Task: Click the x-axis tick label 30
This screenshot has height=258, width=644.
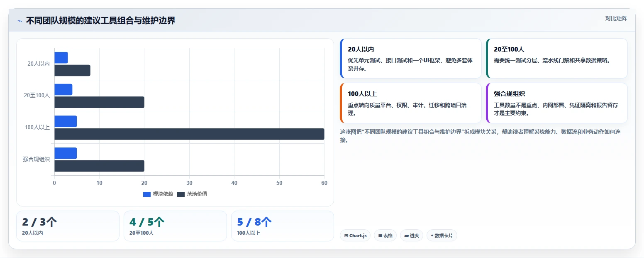Action: tap(189, 183)
